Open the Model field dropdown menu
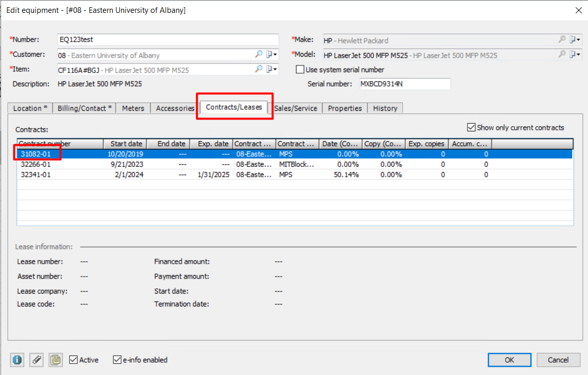This screenshot has width=588, height=375. point(575,55)
